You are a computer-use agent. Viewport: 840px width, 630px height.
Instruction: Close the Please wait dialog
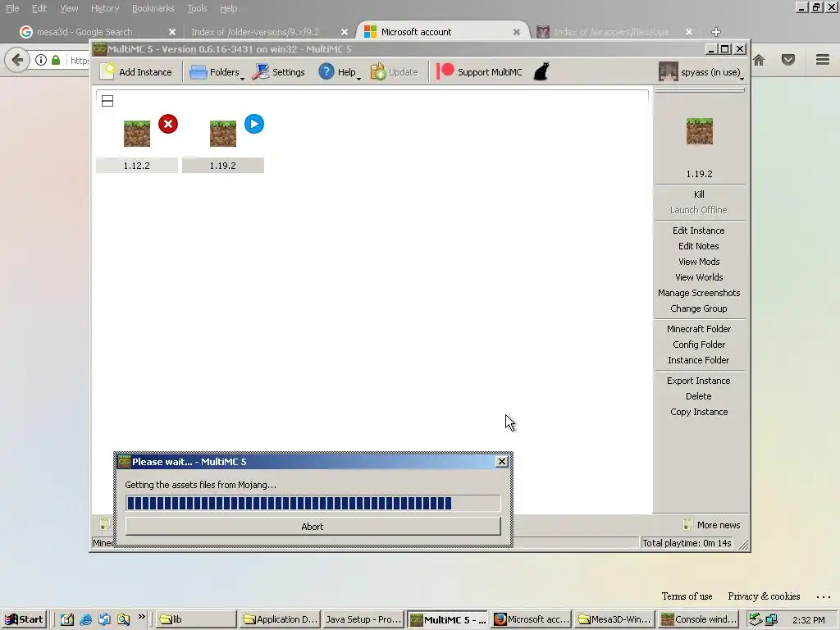pyautogui.click(x=502, y=461)
